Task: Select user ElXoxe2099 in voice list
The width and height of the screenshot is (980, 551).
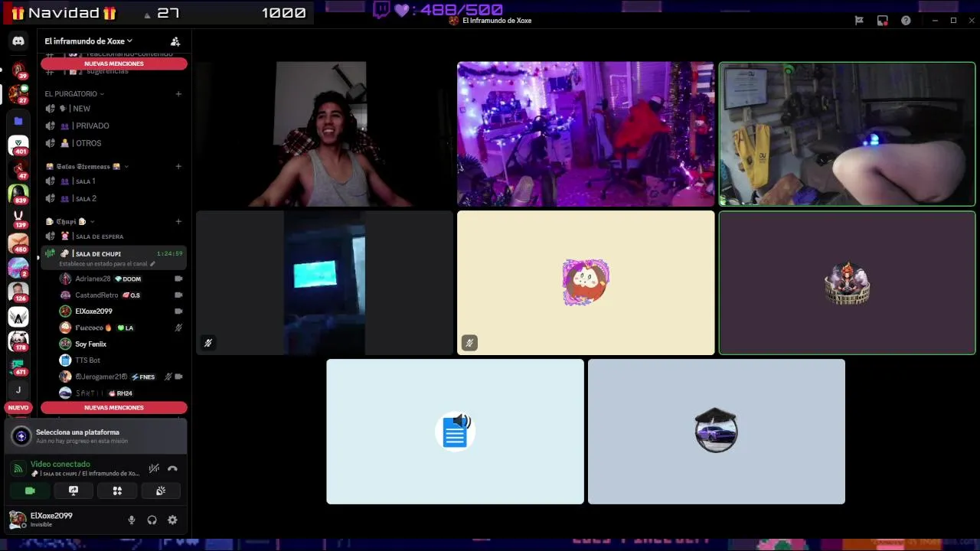Action: [x=122, y=311]
